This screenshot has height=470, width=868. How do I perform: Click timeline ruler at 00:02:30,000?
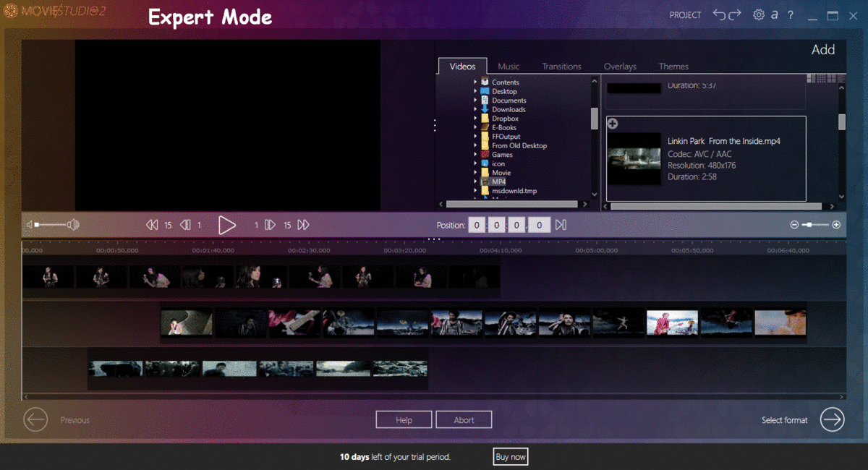click(x=310, y=250)
